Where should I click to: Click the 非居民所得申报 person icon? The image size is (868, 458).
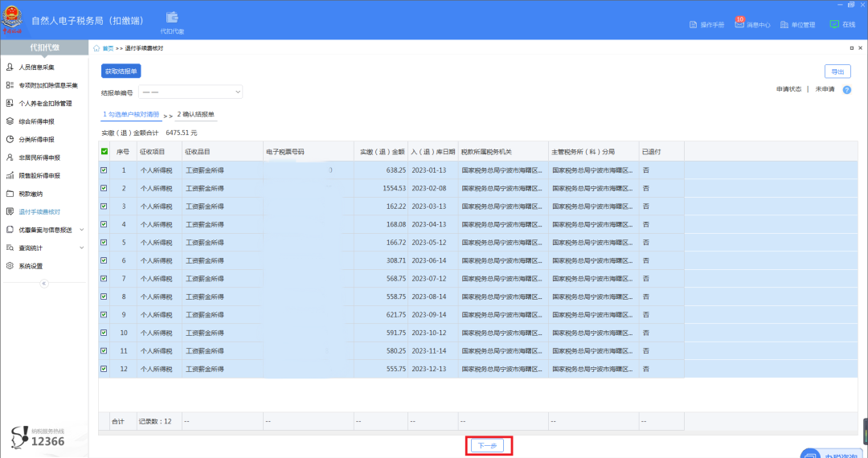(x=10, y=157)
